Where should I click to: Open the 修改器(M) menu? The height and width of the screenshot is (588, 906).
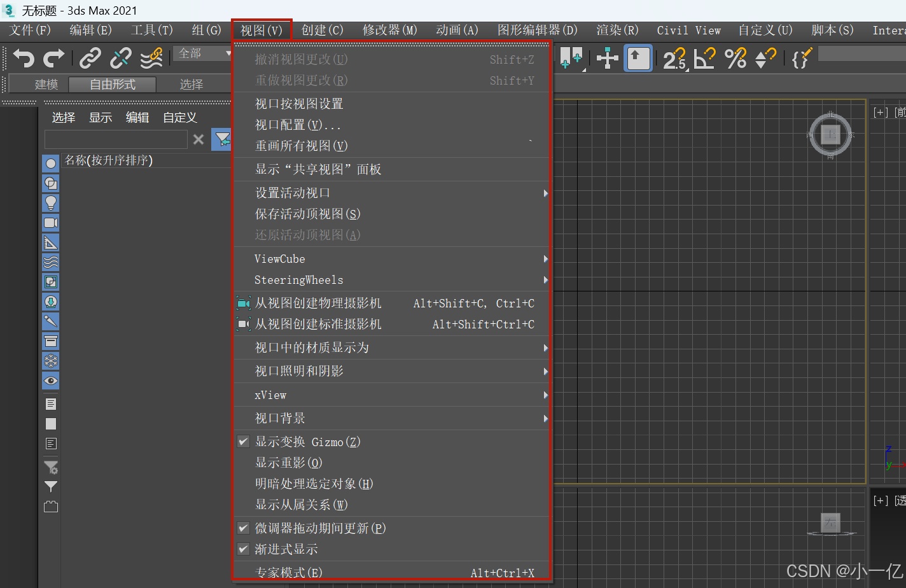pos(389,30)
